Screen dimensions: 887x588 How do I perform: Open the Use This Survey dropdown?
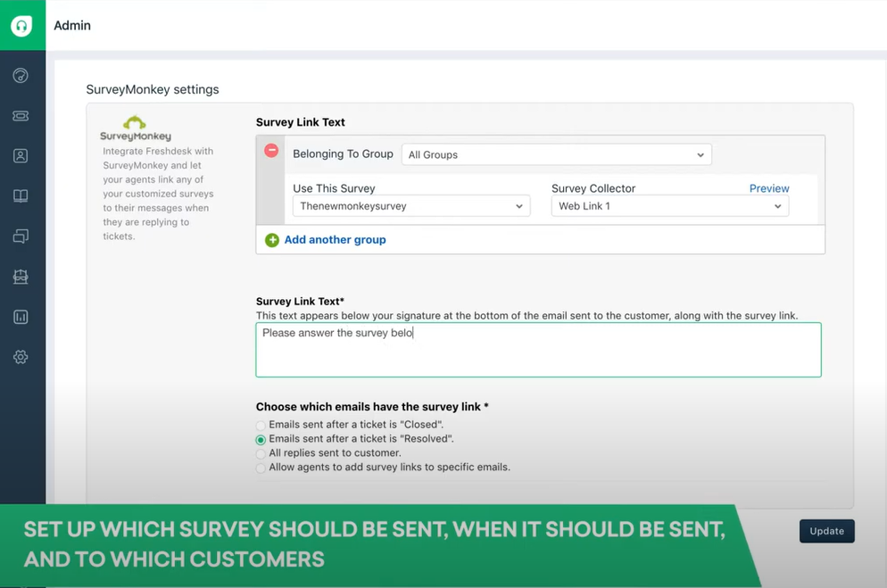(x=411, y=206)
